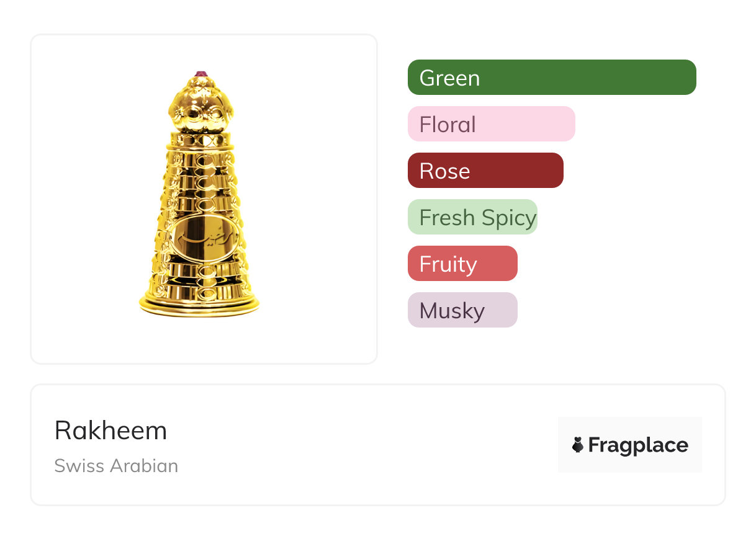Select the Green accord bar

[x=551, y=78]
